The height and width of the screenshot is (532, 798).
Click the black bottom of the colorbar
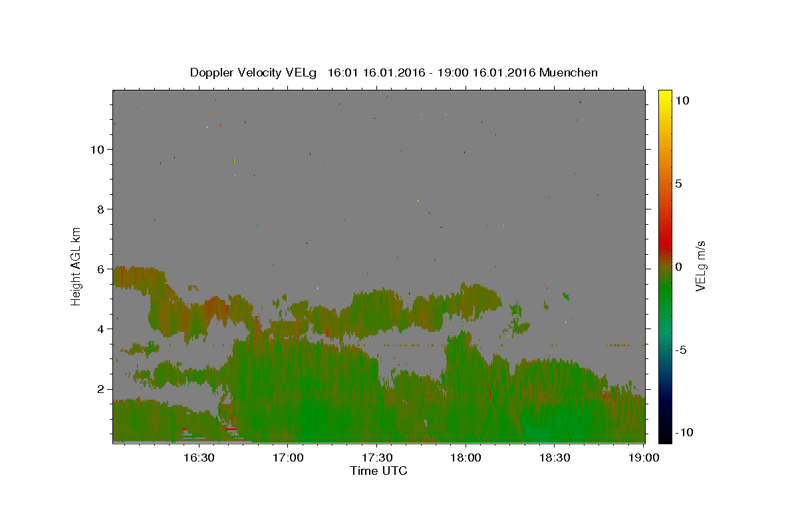[x=664, y=438]
